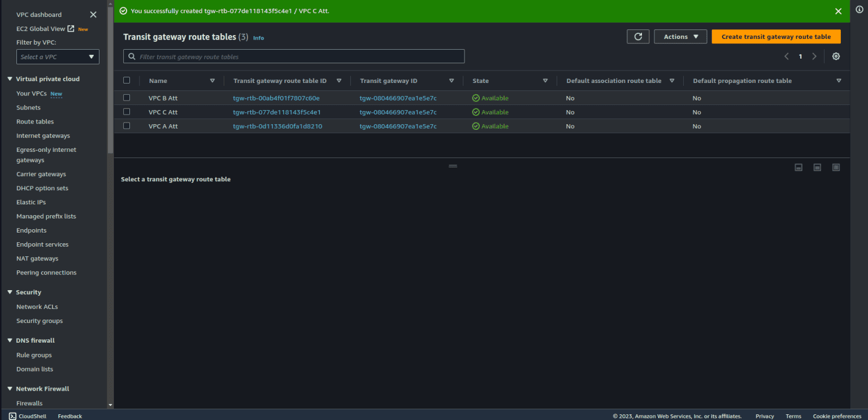Click Create transit gateway route table
868x420 pixels.
(x=776, y=37)
